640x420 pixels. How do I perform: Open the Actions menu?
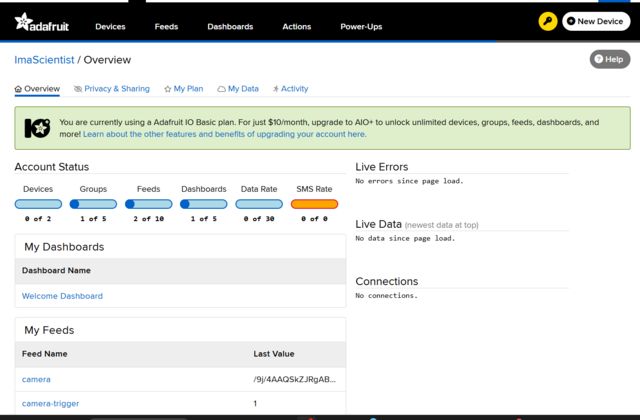tap(297, 27)
